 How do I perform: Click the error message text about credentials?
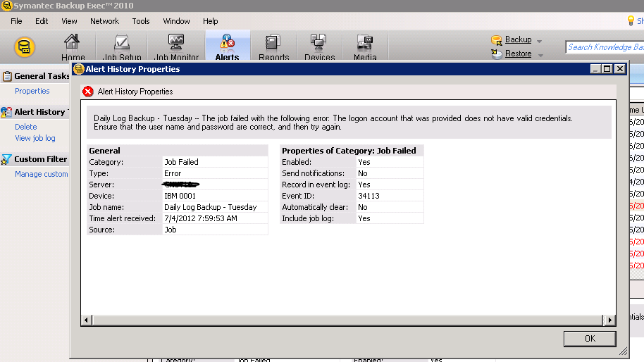click(x=333, y=123)
